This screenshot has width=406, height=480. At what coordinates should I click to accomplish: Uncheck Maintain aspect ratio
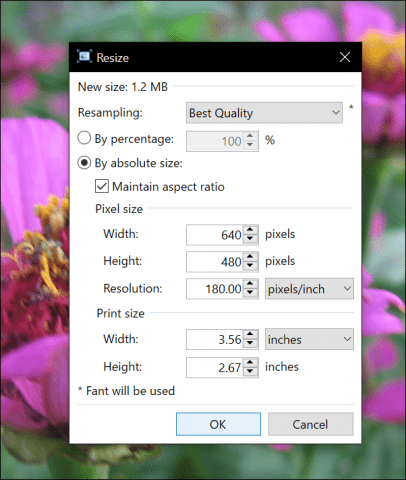click(102, 186)
